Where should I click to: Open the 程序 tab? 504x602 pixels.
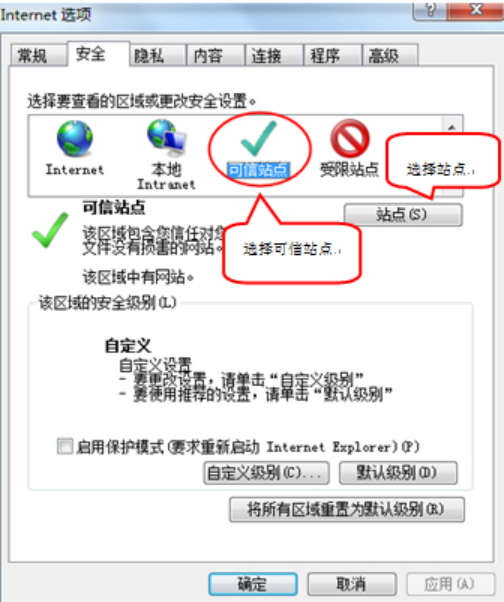pyautogui.click(x=332, y=56)
